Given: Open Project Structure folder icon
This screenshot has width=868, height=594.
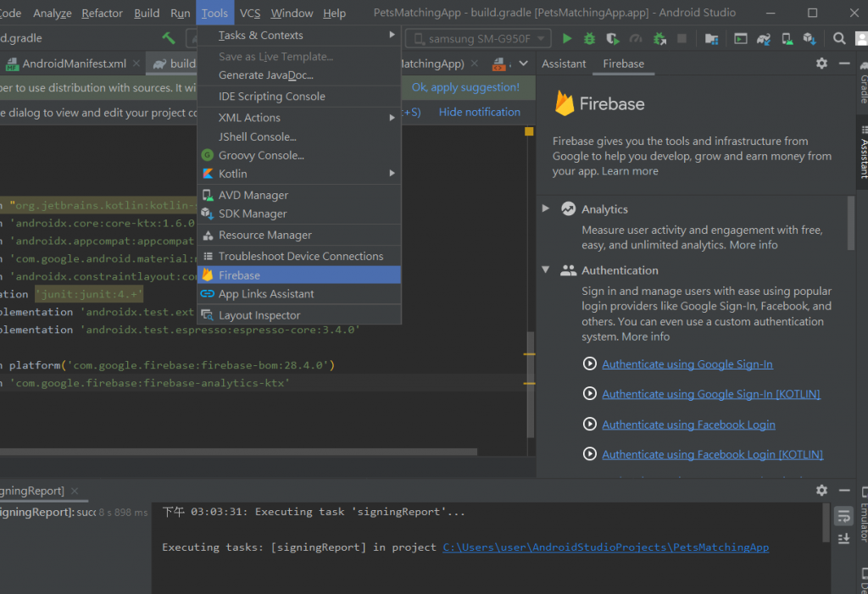Looking at the screenshot, I should [x=711, y=39].
